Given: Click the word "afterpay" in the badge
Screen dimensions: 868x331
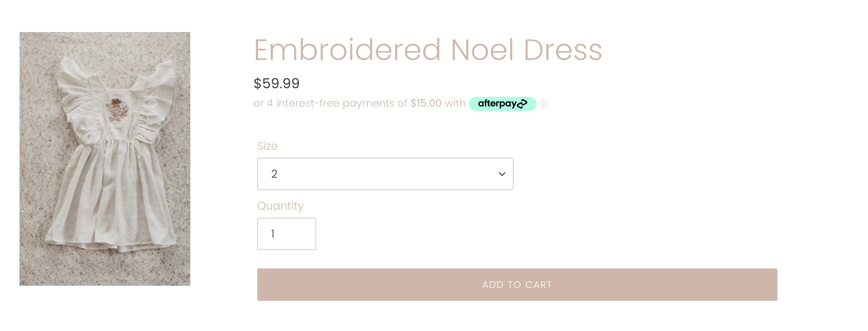Looking at the screenshot, I should pyautogui.click(x=497, y=104).
